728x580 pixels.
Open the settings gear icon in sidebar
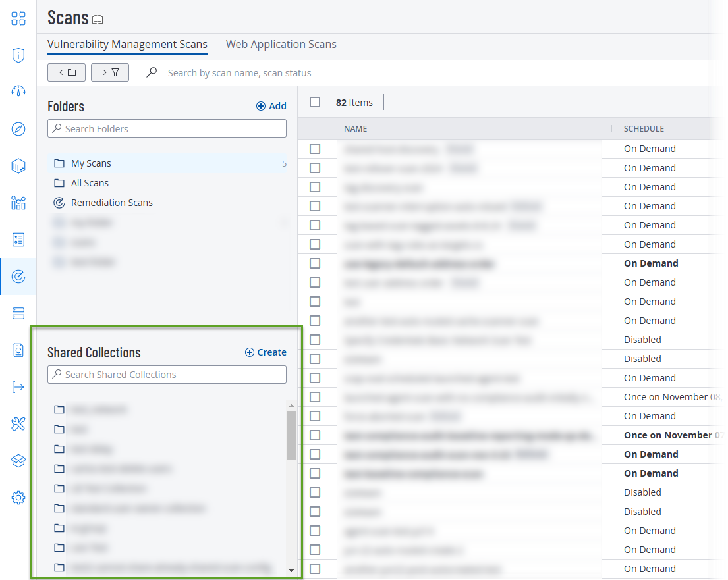[18, 498]
